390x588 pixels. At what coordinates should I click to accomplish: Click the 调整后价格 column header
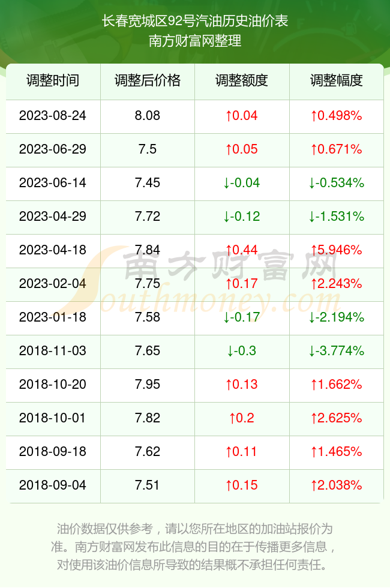pos(148,80)
